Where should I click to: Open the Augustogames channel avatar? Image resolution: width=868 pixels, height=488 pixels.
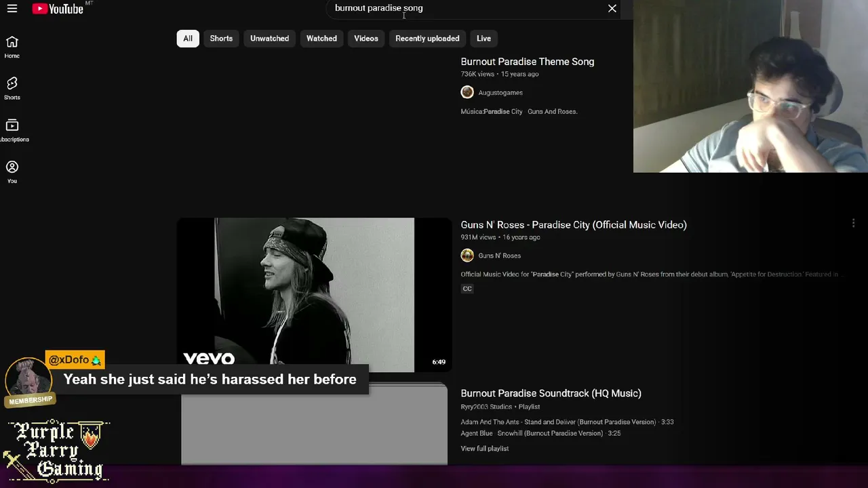[x=467, y=92]
